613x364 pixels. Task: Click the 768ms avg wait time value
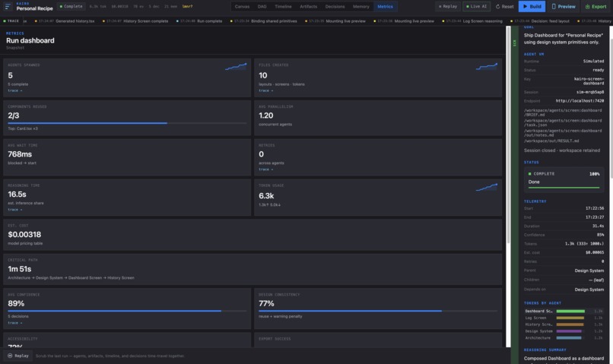20,154
